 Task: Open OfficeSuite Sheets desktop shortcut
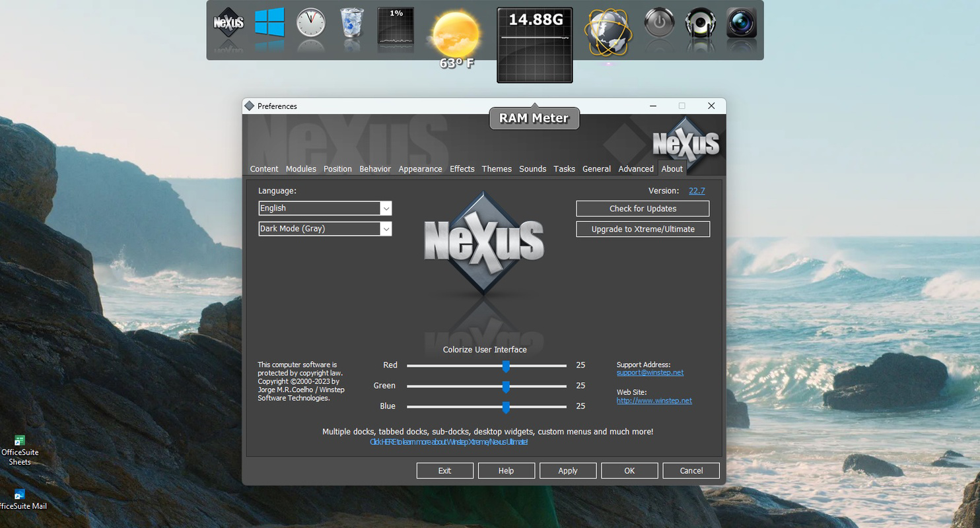point(20,451)
